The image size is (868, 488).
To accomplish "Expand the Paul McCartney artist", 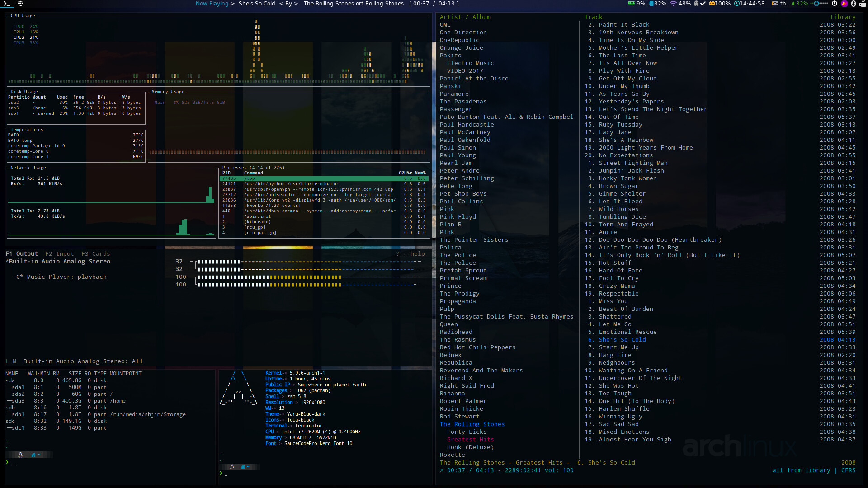I will coord(465,132).
